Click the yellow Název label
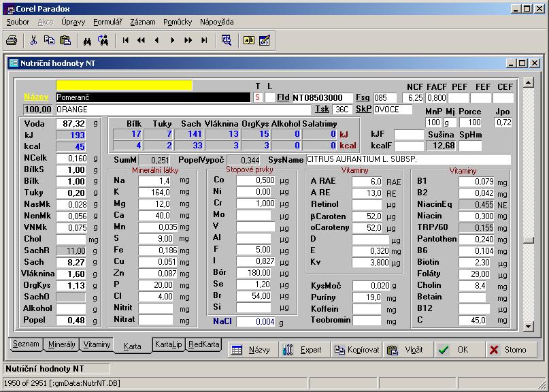 coord(35,97)
